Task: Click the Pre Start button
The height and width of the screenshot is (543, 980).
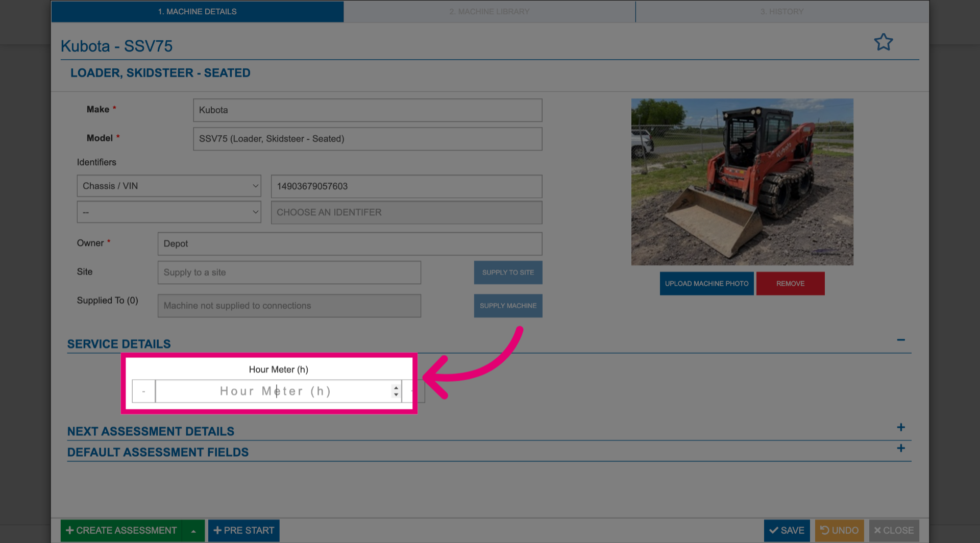Action: [x=244, y=531]
